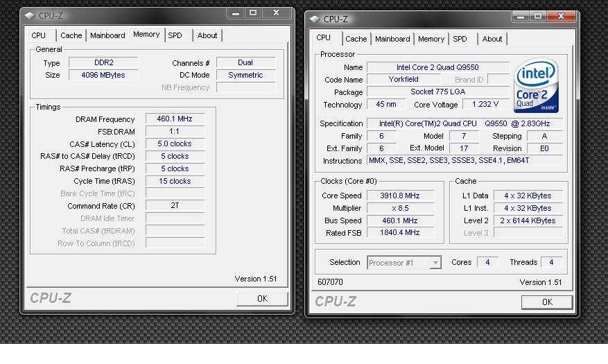Click the Yorkfield code name field
608x364 pixels.
click(x=403, y=79)
